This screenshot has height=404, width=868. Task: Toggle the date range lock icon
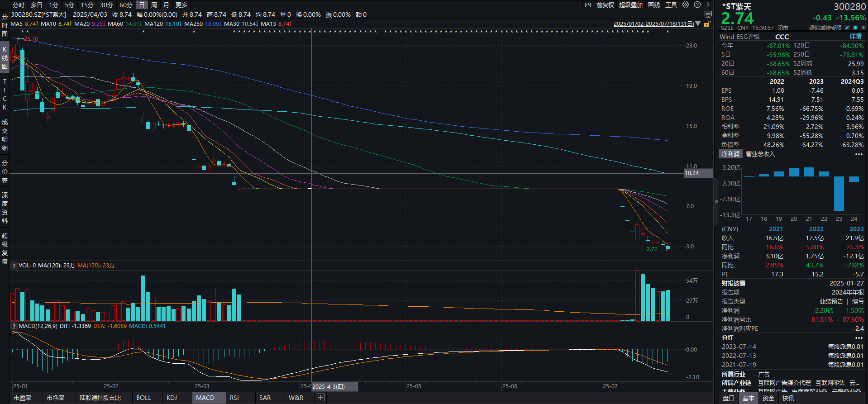(706, 24)
